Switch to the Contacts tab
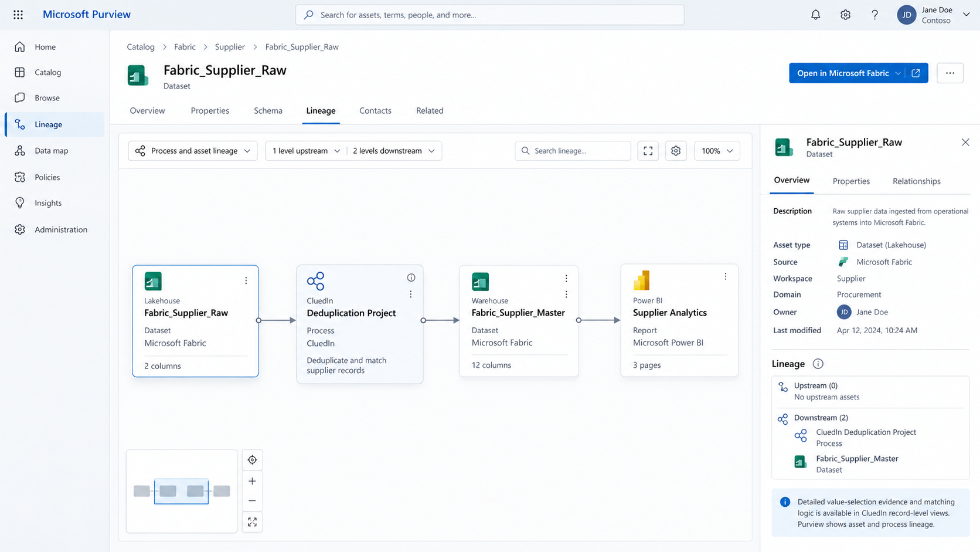980x552 pixels. pyautogui.click(x=375, y=110)
